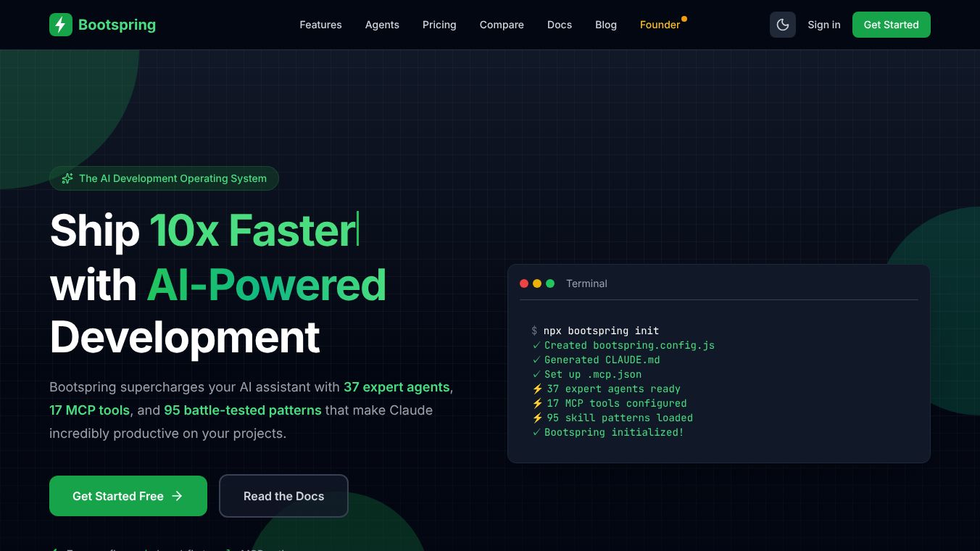This screenshot has height=551, width=980.
Task: Click the Sign in link
Action: pyautogui.click(x=824, y=25)
